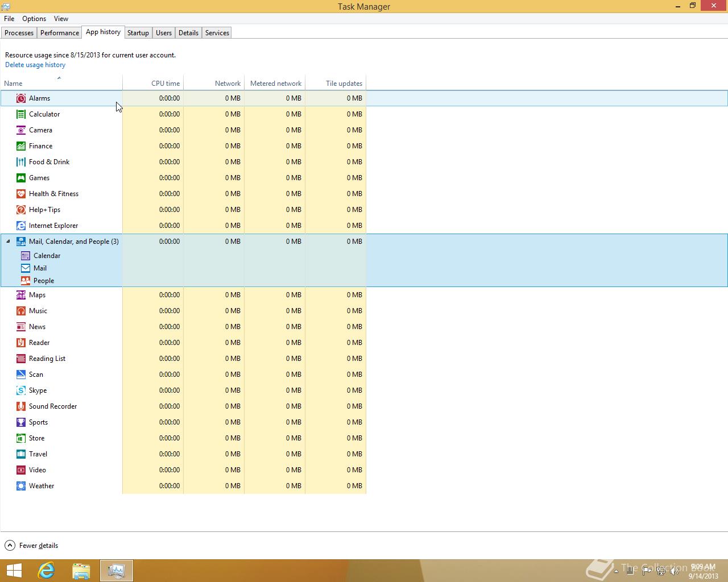Screen dimensions: 728x582
Task: Sort by the Network column header
Action: (214, 83)
